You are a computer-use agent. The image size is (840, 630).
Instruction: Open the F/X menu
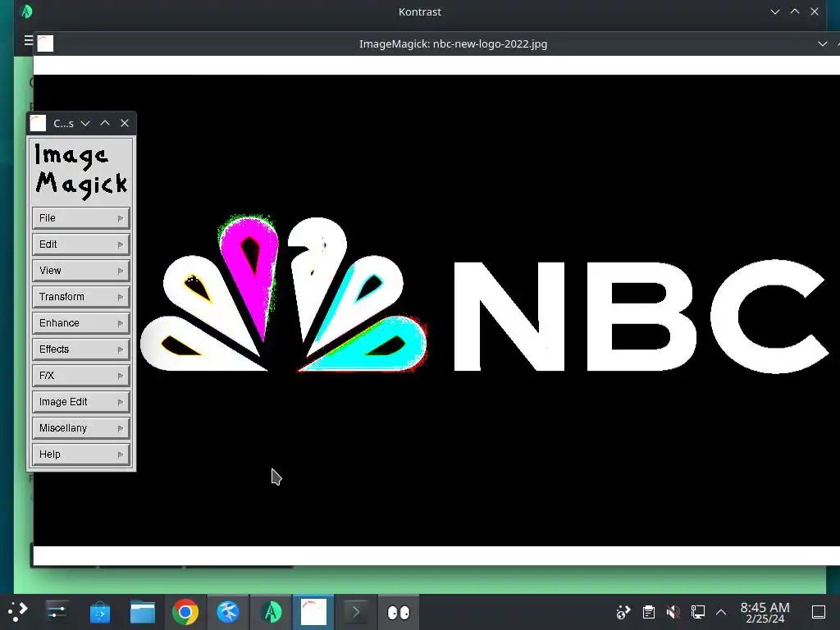(x=81, y=376)
